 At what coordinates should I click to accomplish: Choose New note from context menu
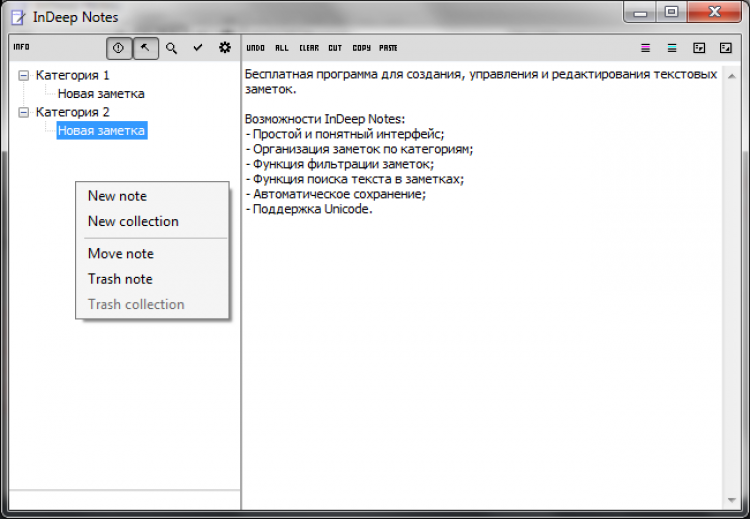pyautogui.click(x=152, y=196)
